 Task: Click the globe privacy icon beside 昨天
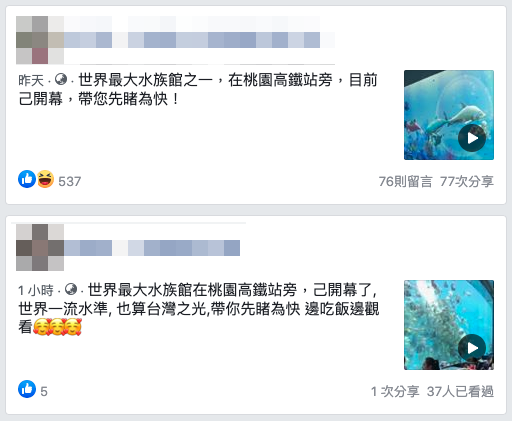point(61,79)
